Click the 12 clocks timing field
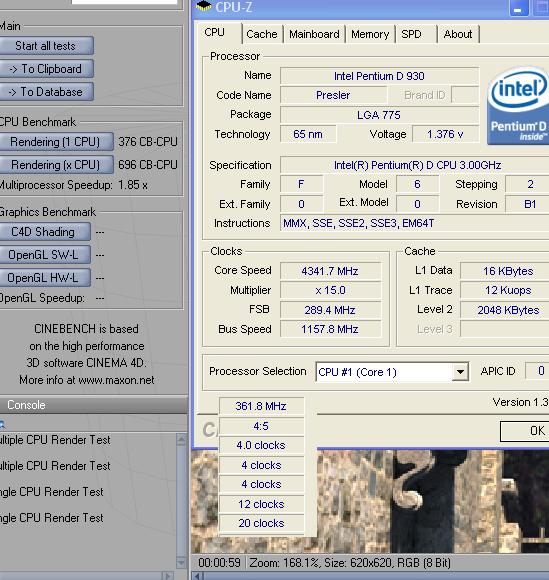The height and width of the screenshot is (580, 549). click(x=262, y=504)
